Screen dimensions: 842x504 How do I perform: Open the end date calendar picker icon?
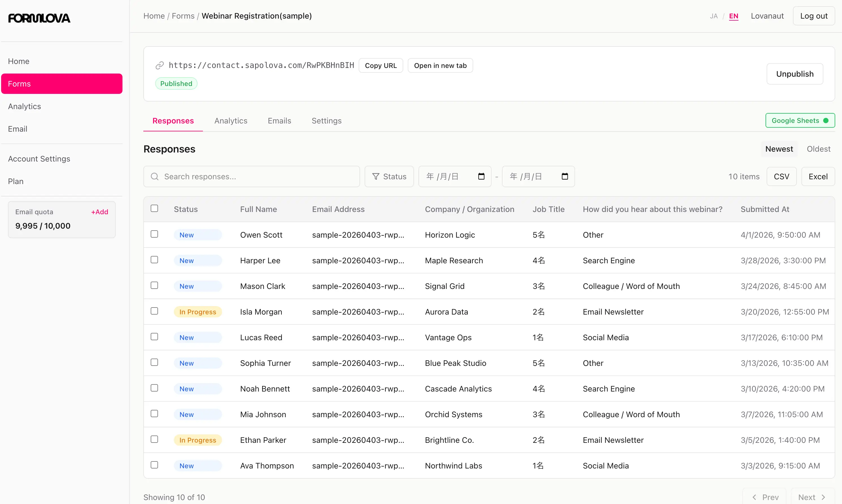[x=565, y=176]
